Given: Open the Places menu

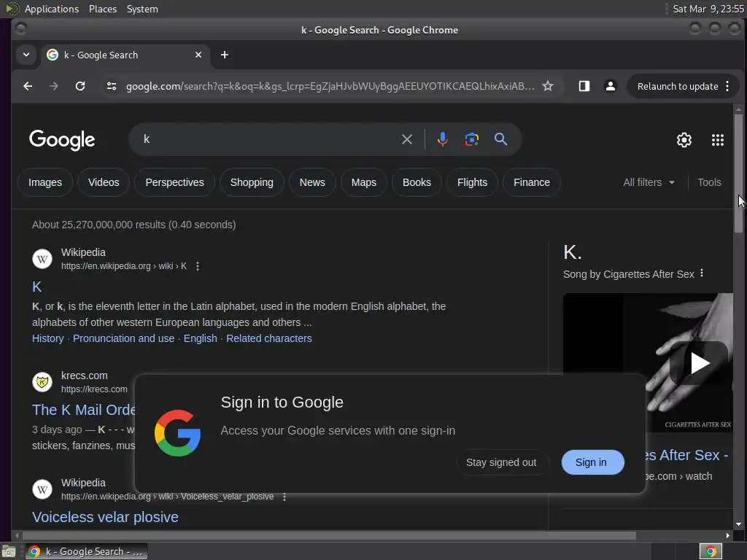Looking at the screenshot, I should pos(103,9).
